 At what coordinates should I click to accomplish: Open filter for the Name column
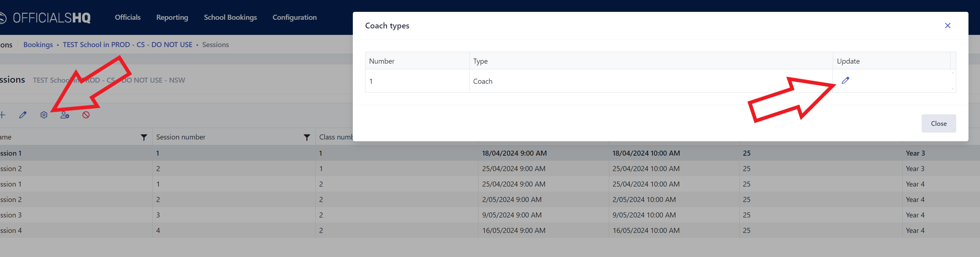(144, 137)
